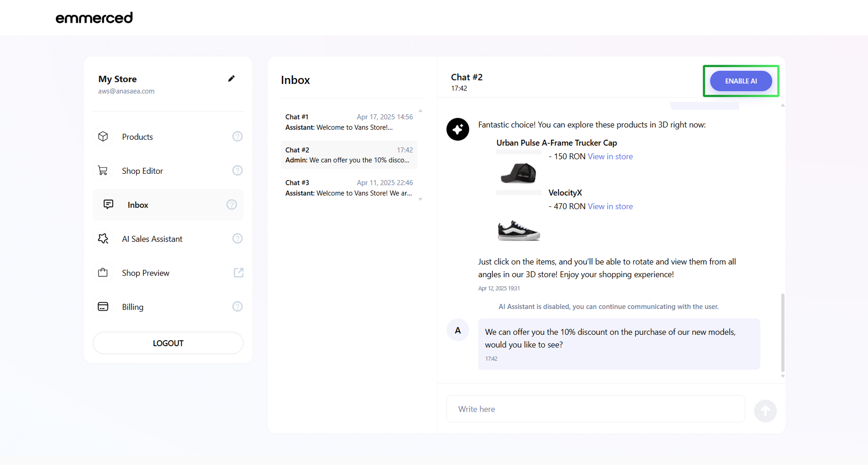
Task: Click the Write here message field
Action: click(x=595, y=409)
